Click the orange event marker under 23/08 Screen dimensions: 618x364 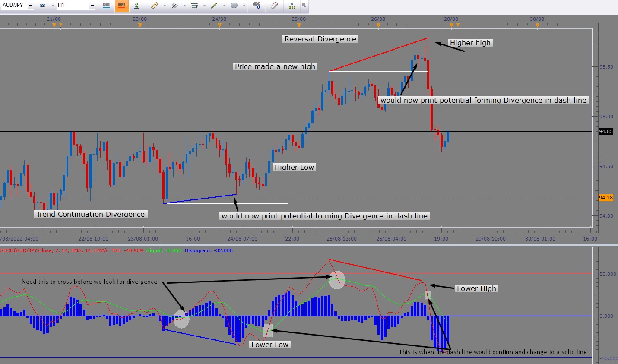tap(140, 26)
